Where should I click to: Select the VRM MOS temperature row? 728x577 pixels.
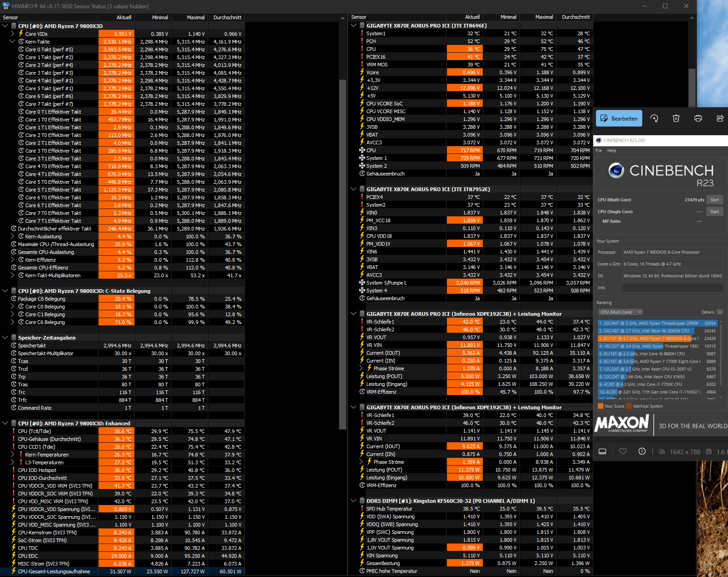coord(471,65)
